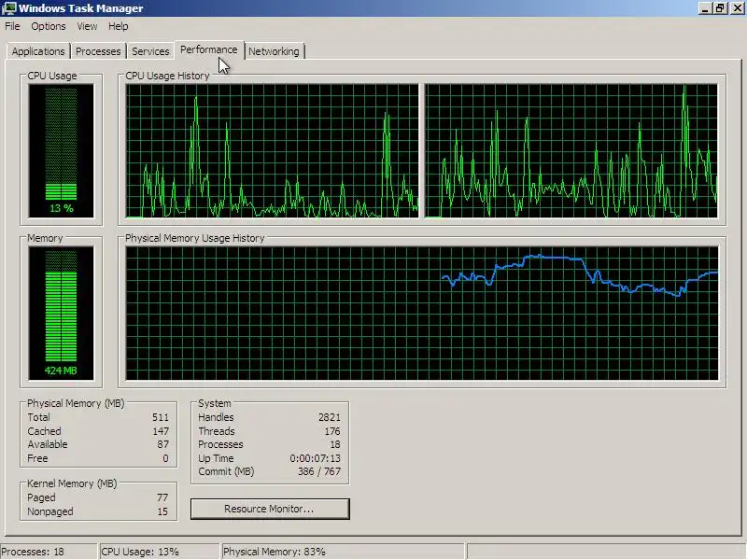Viewport: 747px width, 560px height.
Task: Open the View menu
Action: [87, 26]
